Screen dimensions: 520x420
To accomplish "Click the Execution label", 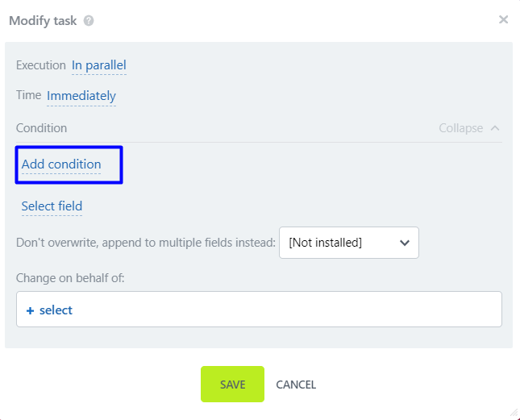I will point(40,65).
